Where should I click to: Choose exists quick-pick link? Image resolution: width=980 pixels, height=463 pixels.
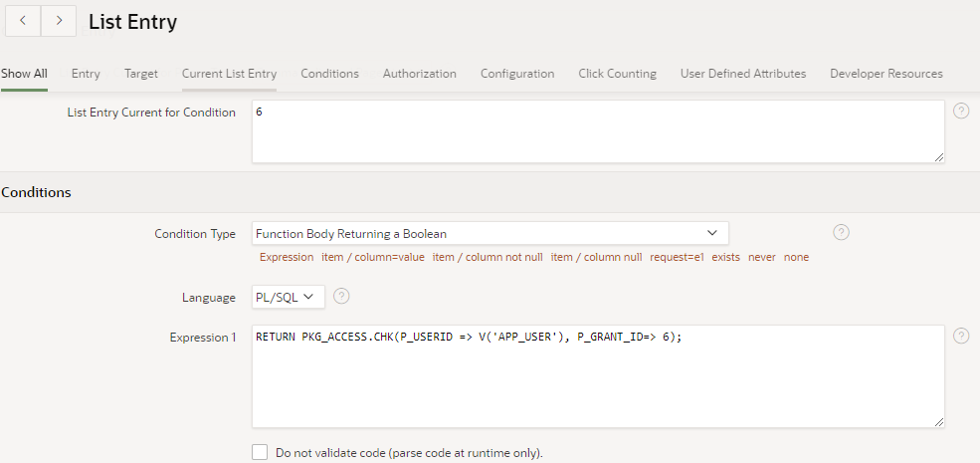pos(725,257)
